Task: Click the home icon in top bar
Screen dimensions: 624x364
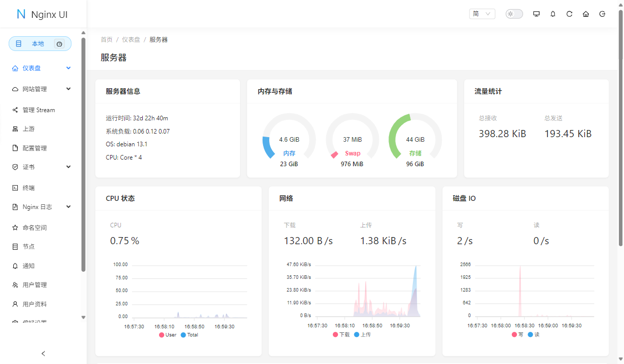Action: [x=586, y=14]
